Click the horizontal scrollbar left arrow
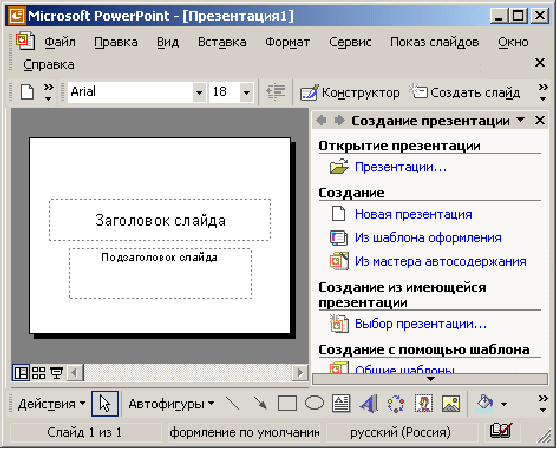Viewport: 557px width, 449px height. point(75,373)
